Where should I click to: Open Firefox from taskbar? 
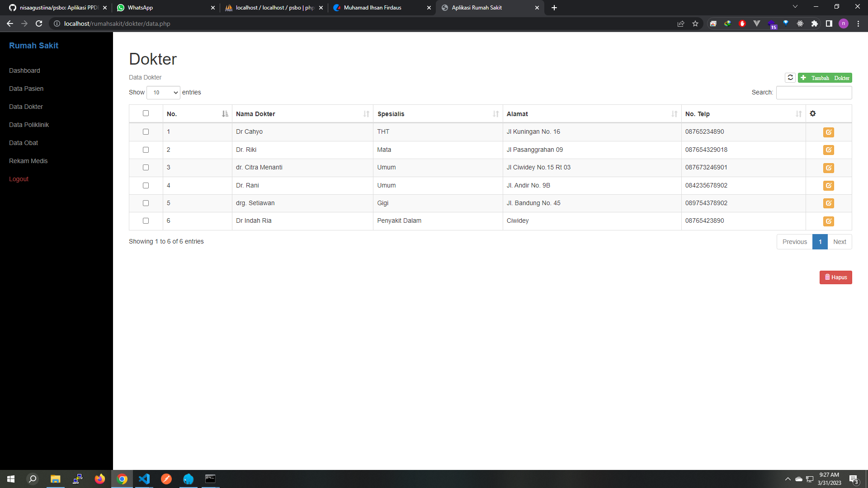(x=99, y=479)
